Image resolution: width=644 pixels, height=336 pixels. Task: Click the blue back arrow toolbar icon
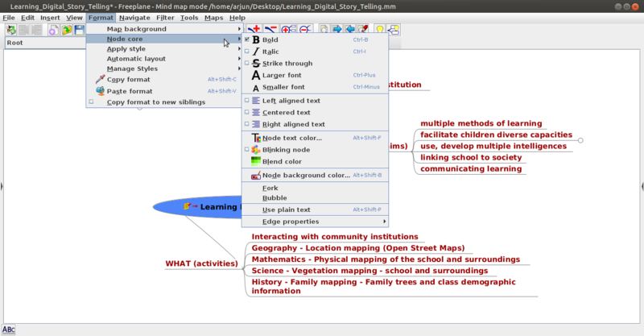click(x=350, y=29)
